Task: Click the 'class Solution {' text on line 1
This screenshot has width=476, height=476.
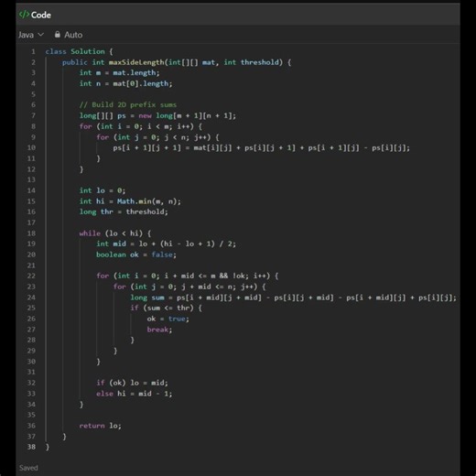Action: pyautogui.click(x=79, y=51)
